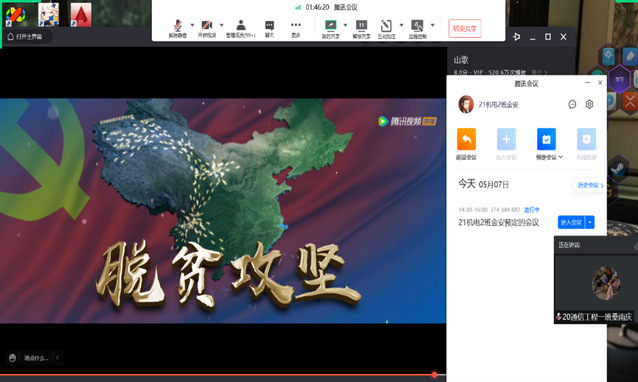Image resolution: width=638 pixels, height=382 pixels.
Task: Open the History Meetings link
Action: coord(588,185)
